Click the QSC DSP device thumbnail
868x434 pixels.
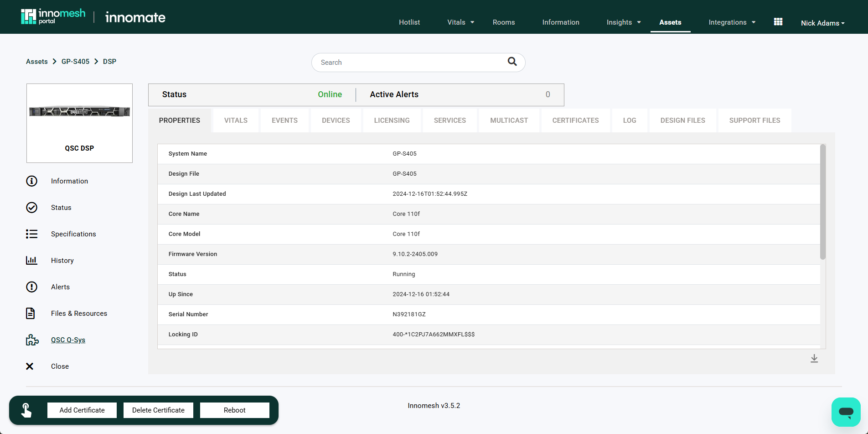point(79,123)
